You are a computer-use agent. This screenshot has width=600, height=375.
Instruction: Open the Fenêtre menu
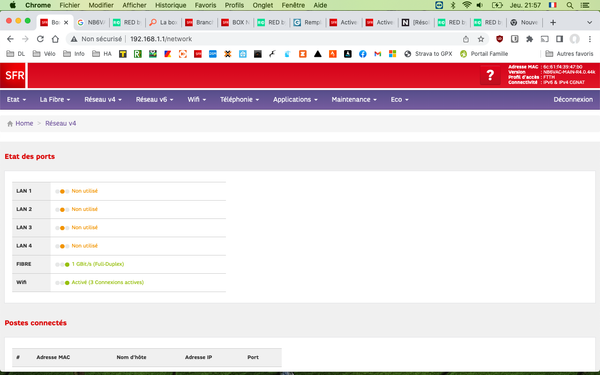tap(293, 5)
